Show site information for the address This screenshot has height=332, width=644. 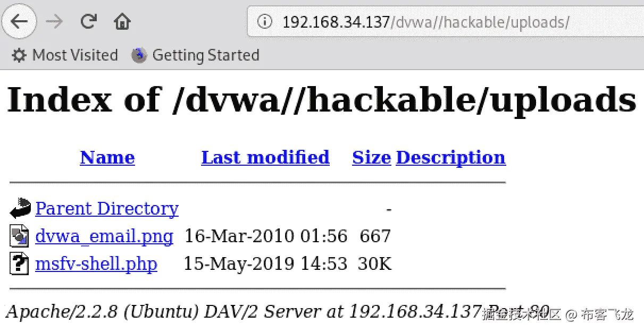264,22
